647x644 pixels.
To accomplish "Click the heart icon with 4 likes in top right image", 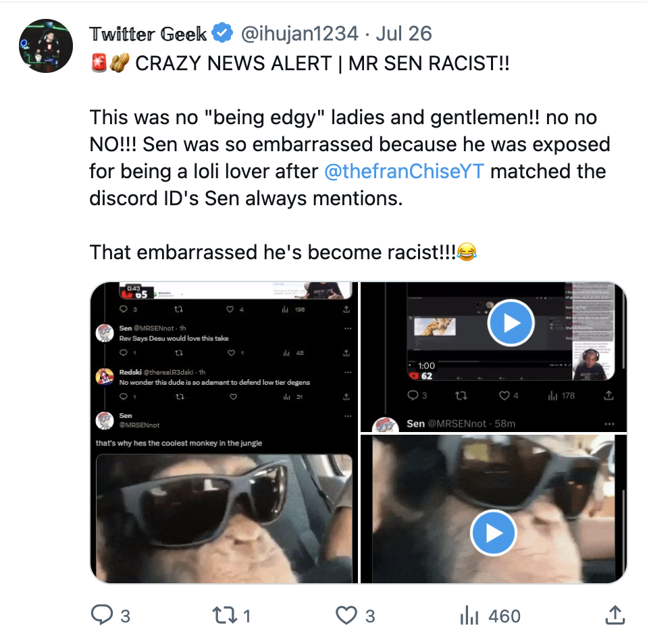I will (x=504, y=396).
